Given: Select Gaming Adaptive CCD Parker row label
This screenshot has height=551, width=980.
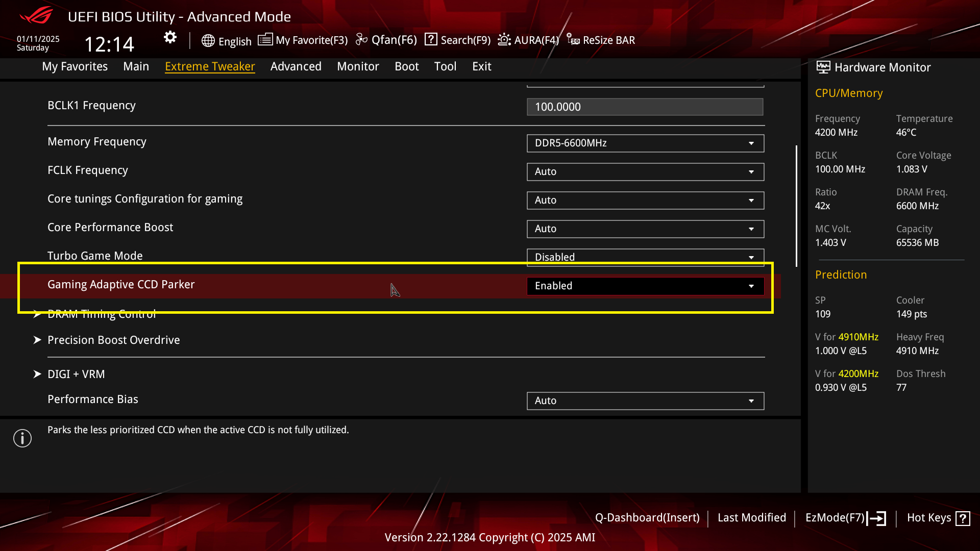Looking at the screenshot, I should click(x=121, y=285).
